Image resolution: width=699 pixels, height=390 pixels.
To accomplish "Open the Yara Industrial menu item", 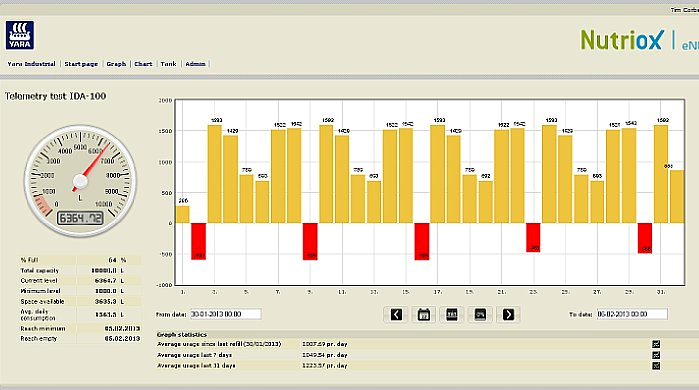I will [x=31, y=64].
